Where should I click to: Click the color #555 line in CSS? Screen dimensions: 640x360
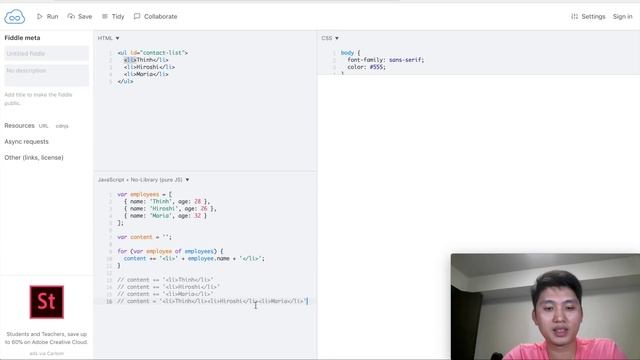[x=367, y=67]
